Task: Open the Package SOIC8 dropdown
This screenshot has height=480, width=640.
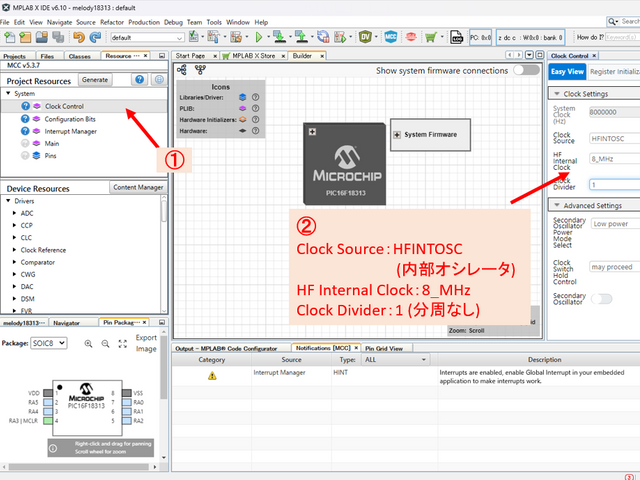Action: (50, 343)
